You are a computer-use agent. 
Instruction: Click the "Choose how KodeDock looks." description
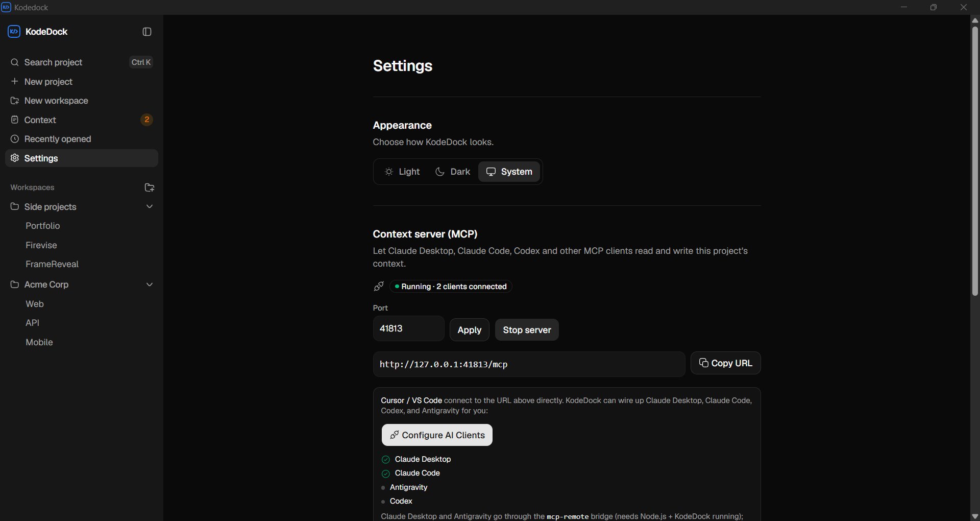coord(433,142)
